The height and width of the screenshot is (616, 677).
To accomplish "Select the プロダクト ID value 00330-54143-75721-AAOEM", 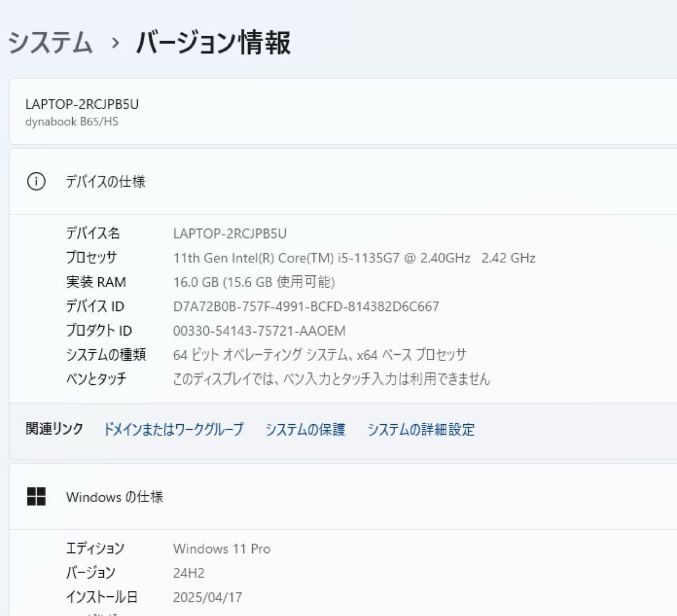I will click(x=260, y=331).
